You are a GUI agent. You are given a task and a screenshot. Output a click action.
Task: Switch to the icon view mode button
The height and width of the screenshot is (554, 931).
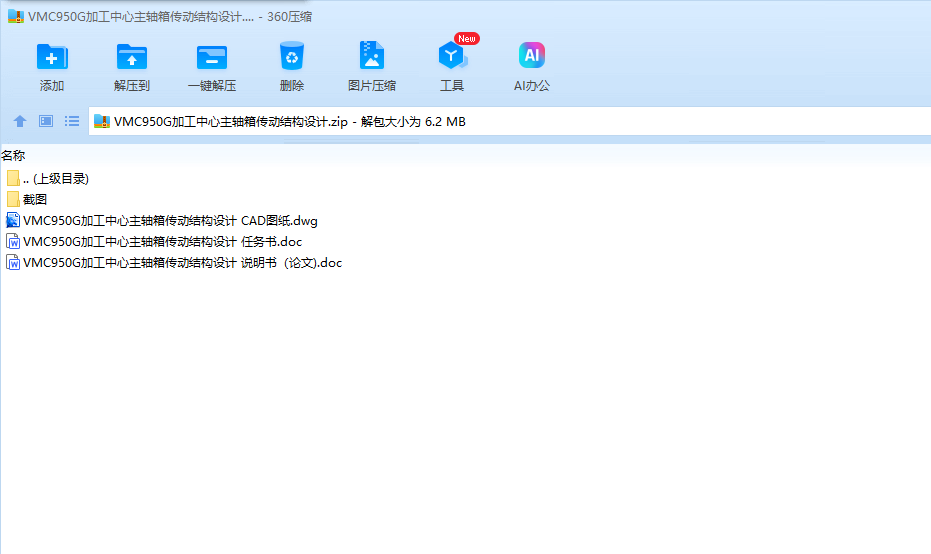tap(46, 121)
